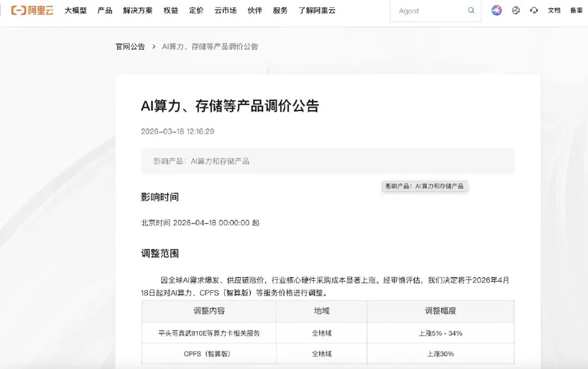Go to 云市场 in the navigation
The image size is (588, 369).
(x=225, y=10)
